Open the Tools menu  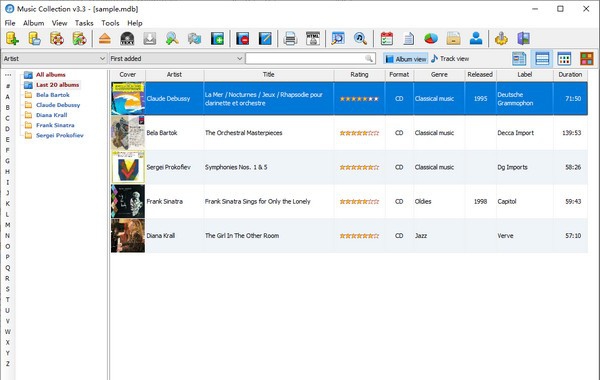tap(110, 23)
